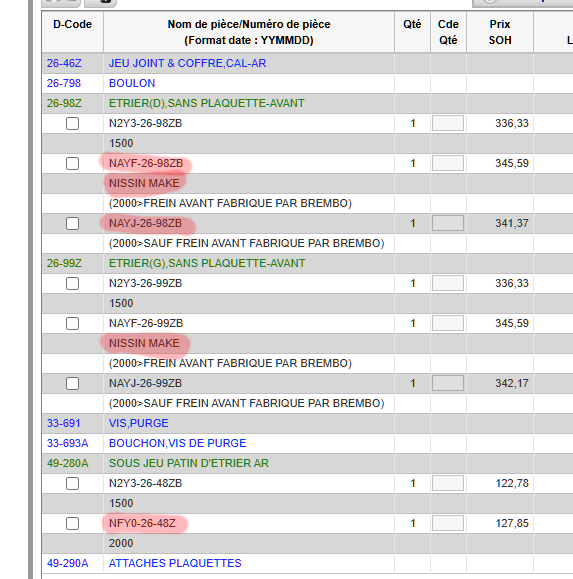Click the ATTACHES PLAQUETTES link

(175, 563)
